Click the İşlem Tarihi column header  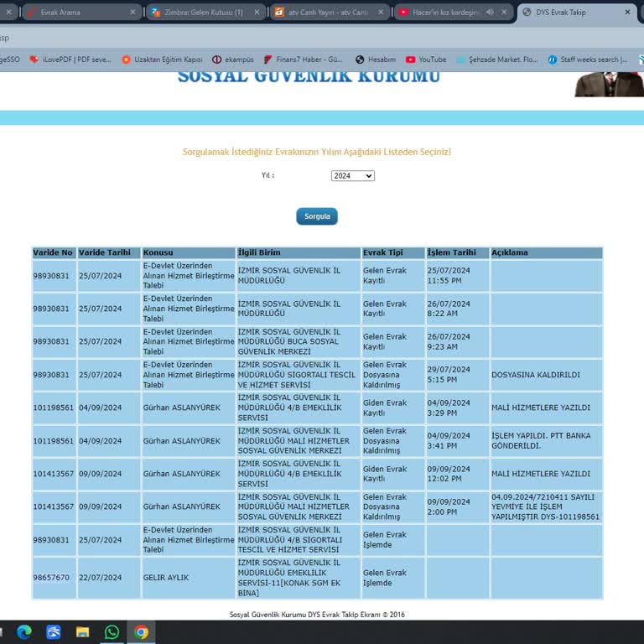(458, 252)
